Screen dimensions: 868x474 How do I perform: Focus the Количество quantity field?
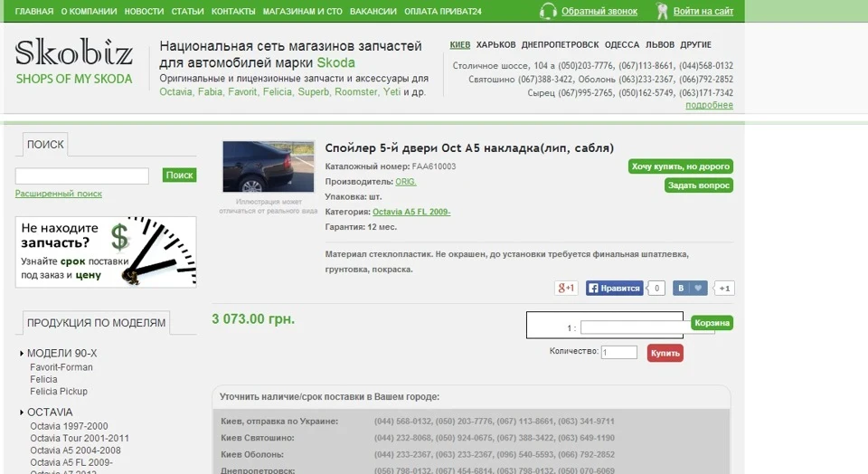pyautogui.click(x=618, y=352)
